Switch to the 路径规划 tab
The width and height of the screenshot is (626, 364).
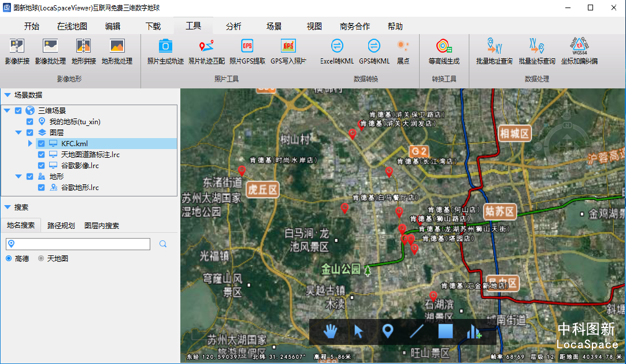[61, 225]
